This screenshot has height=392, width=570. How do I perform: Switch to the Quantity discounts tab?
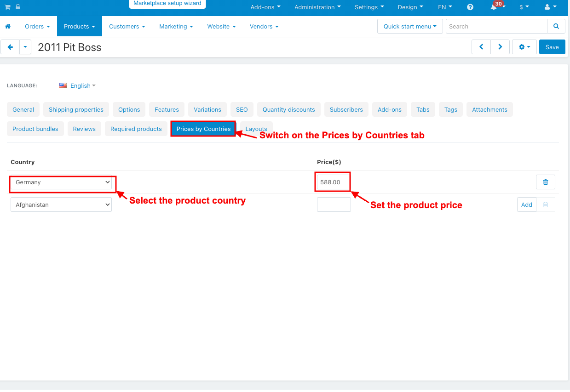coord(288,110)
